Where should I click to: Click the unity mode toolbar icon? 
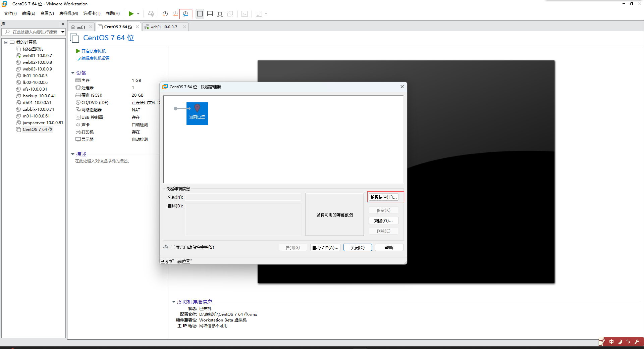tap(230, 14)
